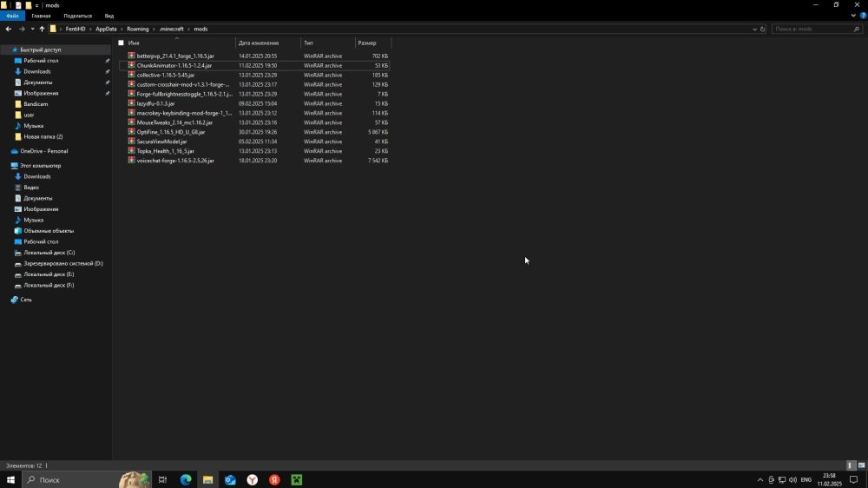Screen dimensions: 868x488
Task: Open Видео under Этот компьютер
Action: (31, 188)
